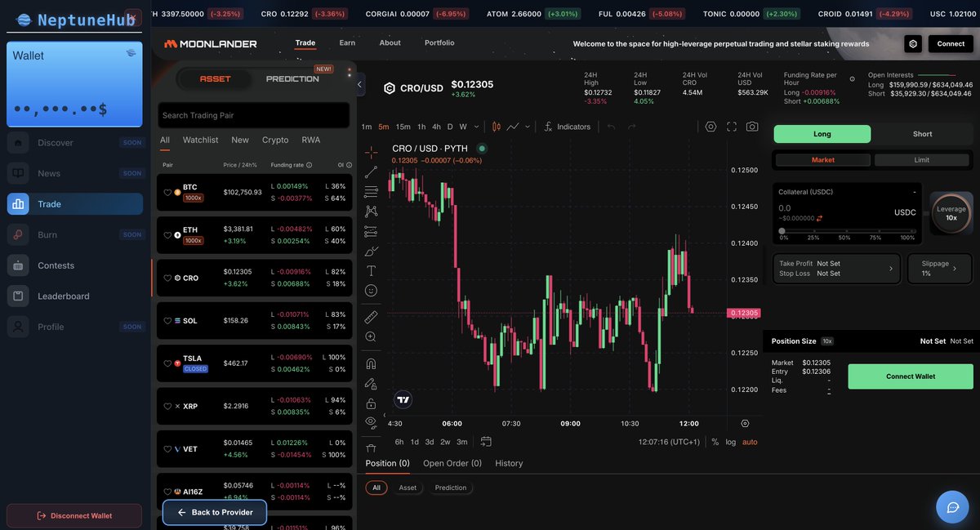The height and width of the screenshot is (530, 980).
Task: Switch to the ASSET tab
Action: [216, 79]
